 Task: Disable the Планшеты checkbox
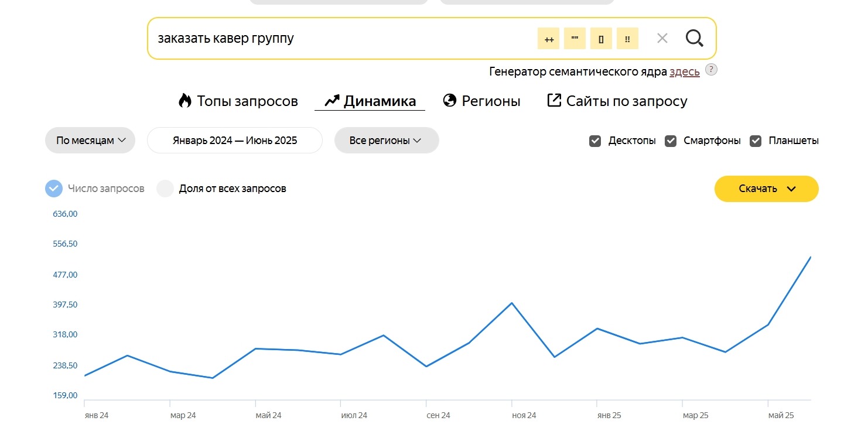coord(756,141)
